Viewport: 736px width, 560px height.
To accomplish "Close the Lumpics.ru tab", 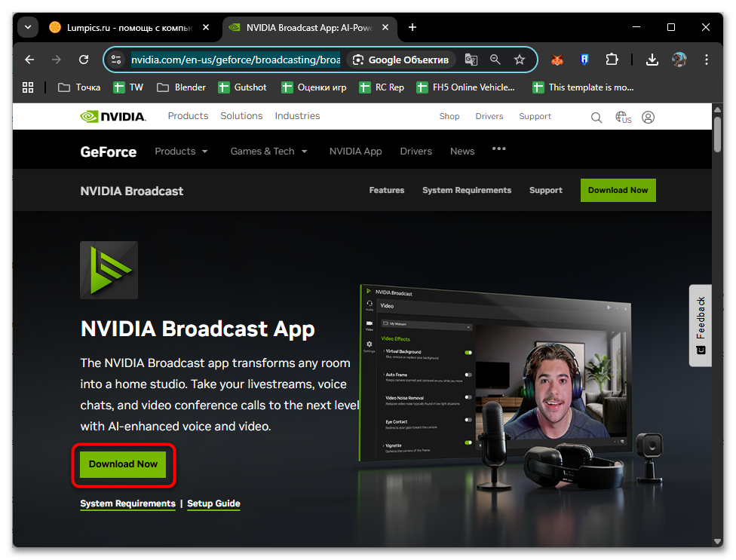I will [x=206, y=28].
